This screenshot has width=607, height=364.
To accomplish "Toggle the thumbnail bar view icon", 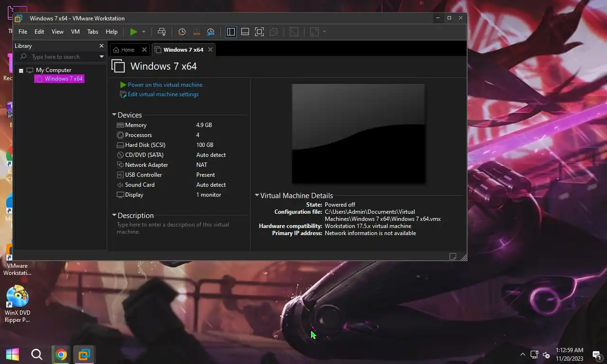I will click(x=245, y=32).
